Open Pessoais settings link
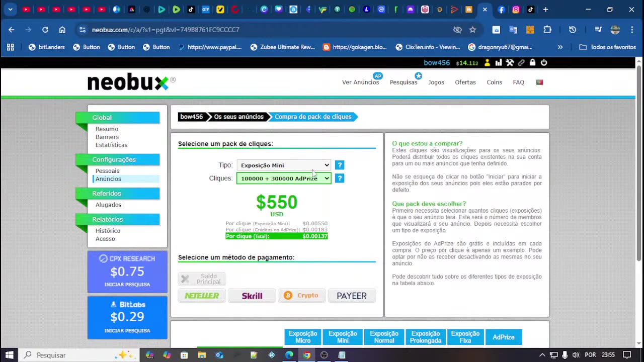The height and width of the screenshot is (362, 644). point(107,171)
